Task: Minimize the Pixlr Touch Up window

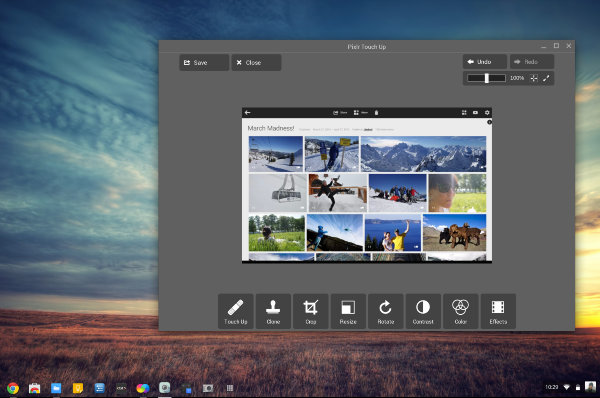Action: pyautogui.click(x=544, y=46)
